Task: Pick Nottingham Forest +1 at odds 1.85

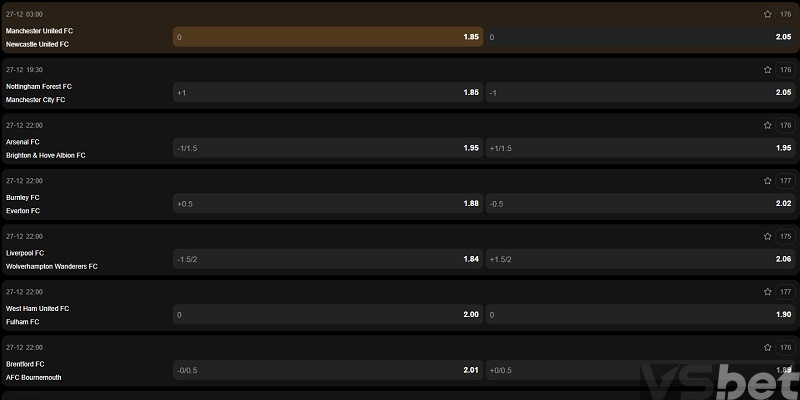Action: pyautogui.click(x=327, y=93)
